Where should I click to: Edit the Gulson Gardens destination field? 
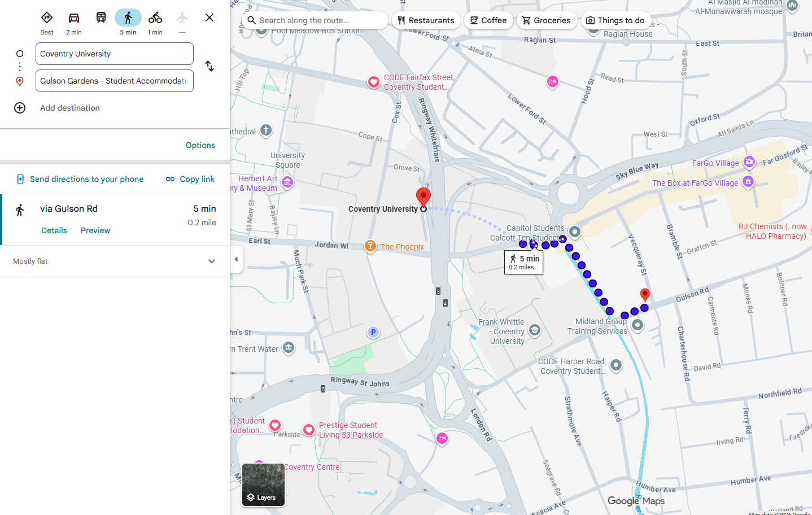pyautogui.click(x=115, y=81)
